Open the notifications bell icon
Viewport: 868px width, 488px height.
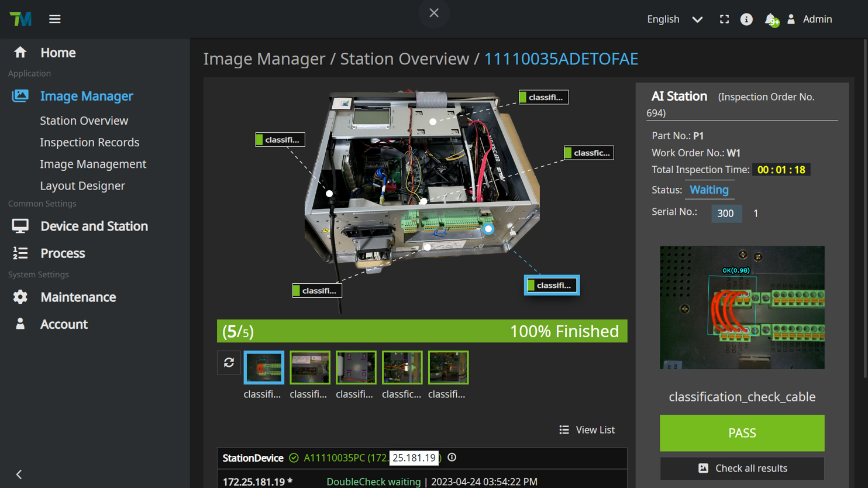pos(771,19)
